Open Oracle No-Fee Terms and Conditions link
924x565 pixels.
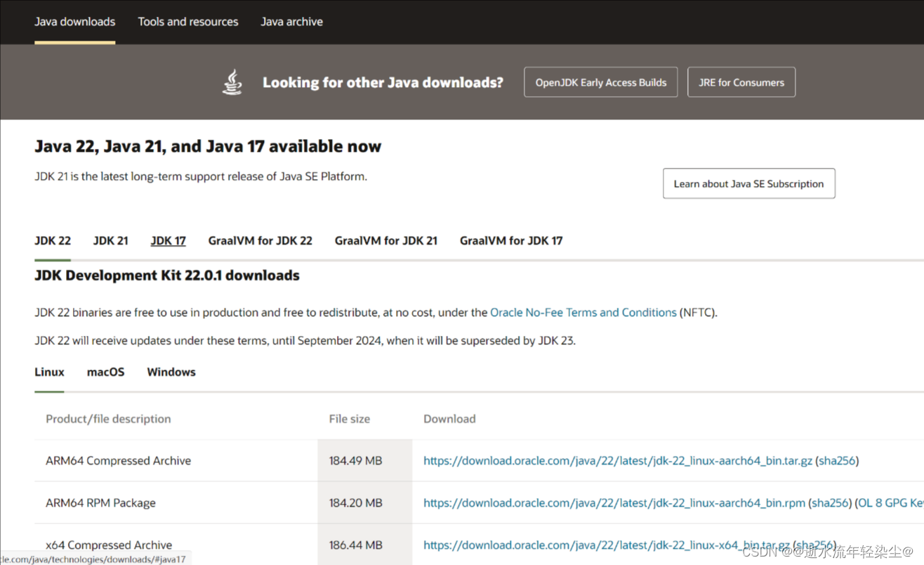(x=583, y=313)
